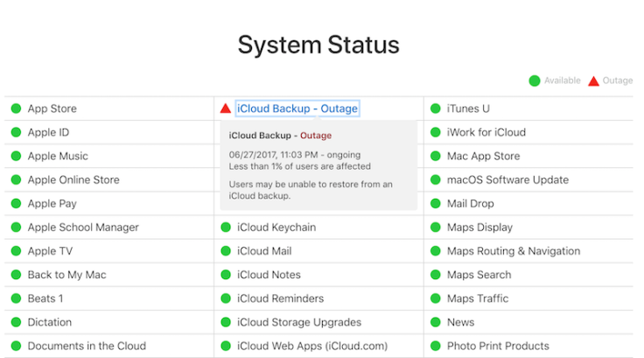The image size is (644, 358).
Task: Select the Apple Pay label
Action: pos(52,204)
